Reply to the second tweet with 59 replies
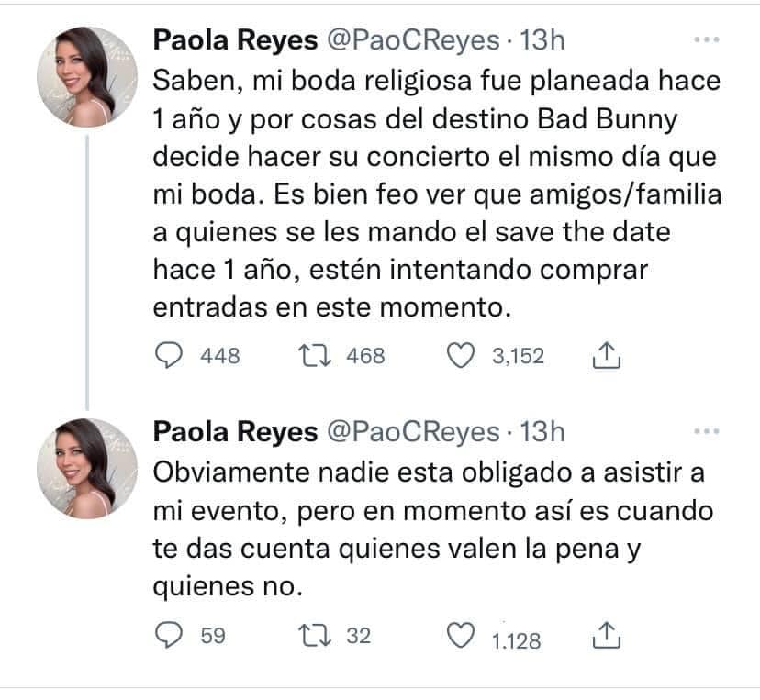 pos(169,635)
